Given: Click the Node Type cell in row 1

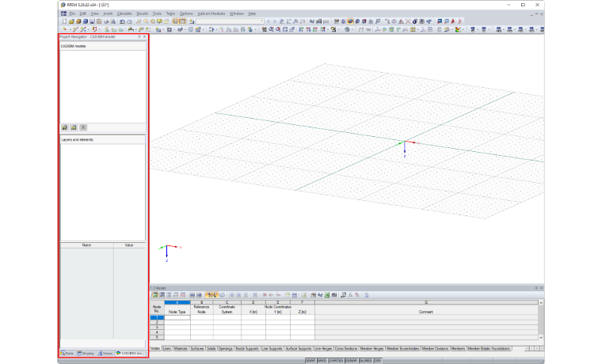Looking at the screenshot, I should [x=177, y=317].
